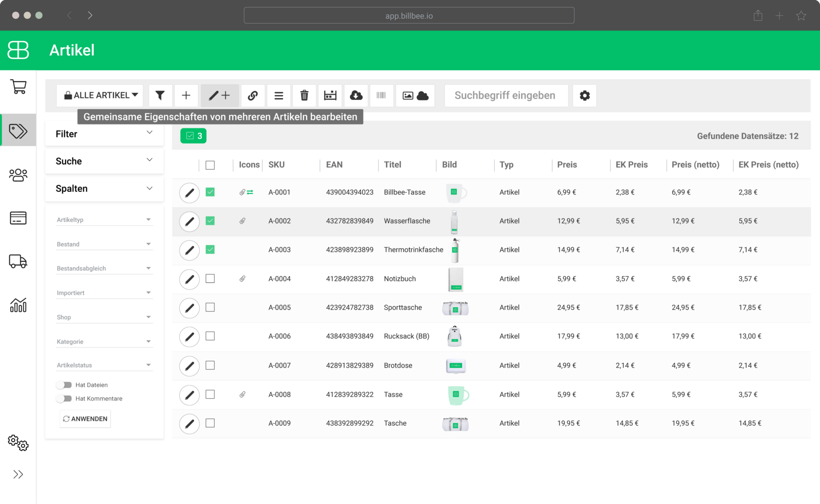Click the barcode icon in toolbar
Image resolution: width=820 pixels, height=504 pixels.
(x=381, y=95)
